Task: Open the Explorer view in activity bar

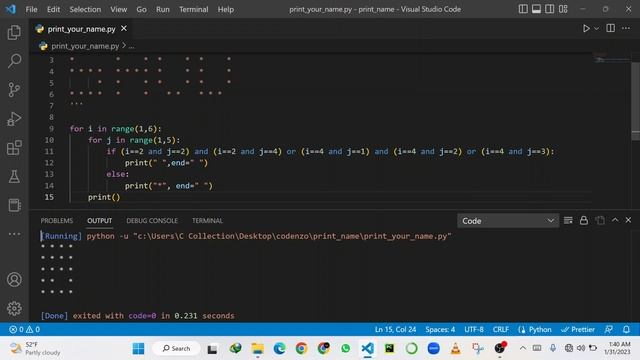Action: 14,32
